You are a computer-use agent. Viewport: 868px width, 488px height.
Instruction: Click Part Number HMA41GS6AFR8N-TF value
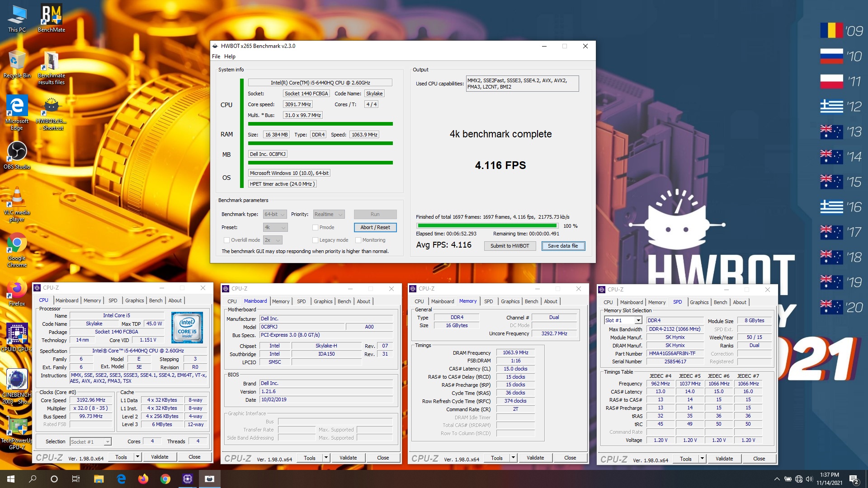click(x=675, y=353)
